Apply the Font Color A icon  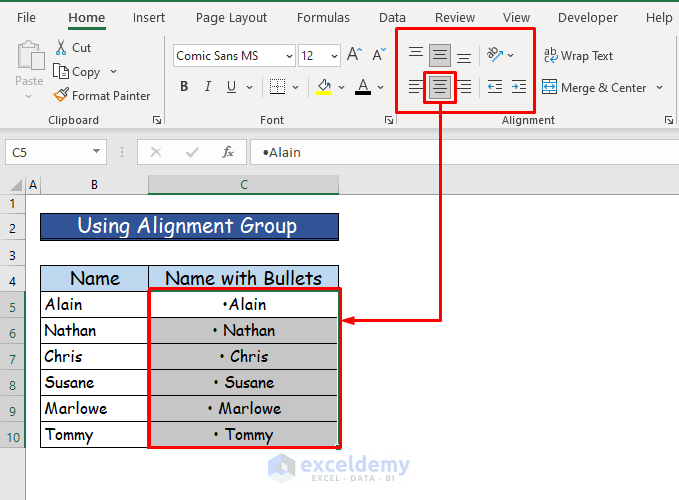point(363,87)
